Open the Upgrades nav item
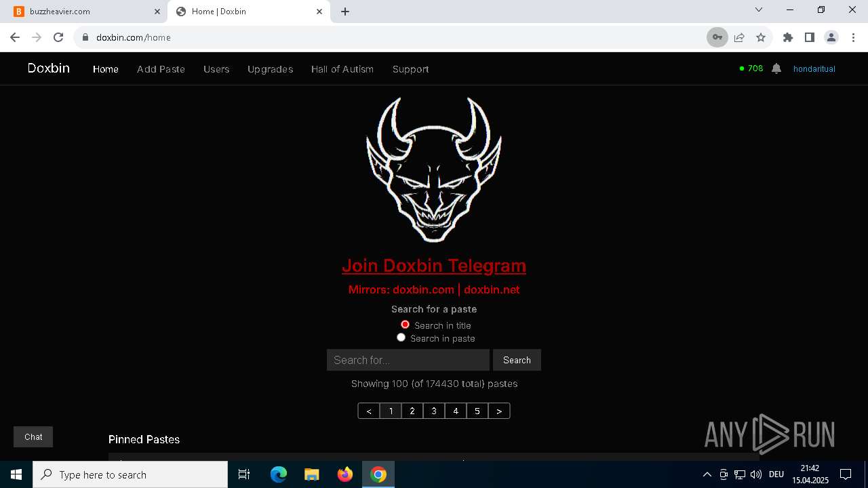This screenshot has width=868, height=488. 271,69
